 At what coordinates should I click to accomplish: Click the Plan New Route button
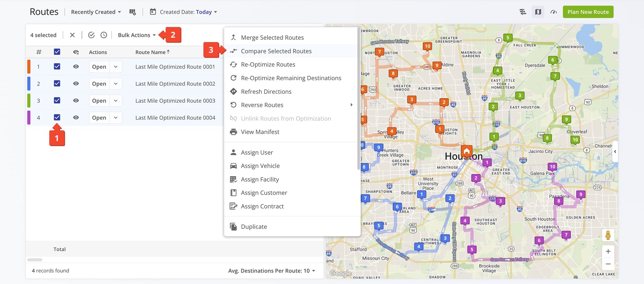588,12
